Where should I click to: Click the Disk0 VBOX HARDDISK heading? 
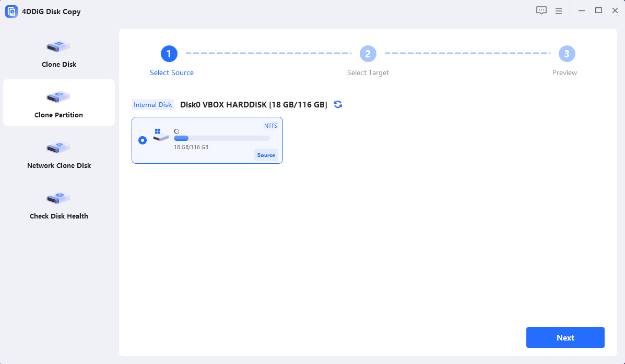click(x=254, y=104)
